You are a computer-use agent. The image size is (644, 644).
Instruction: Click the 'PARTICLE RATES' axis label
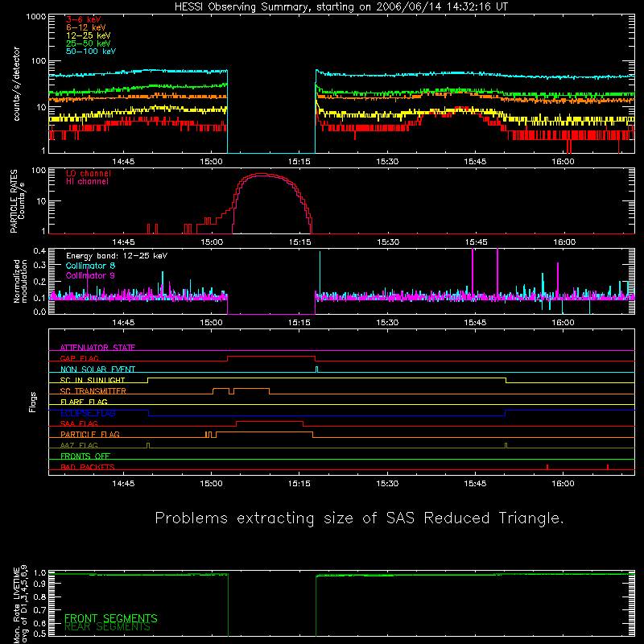[14, 201]
